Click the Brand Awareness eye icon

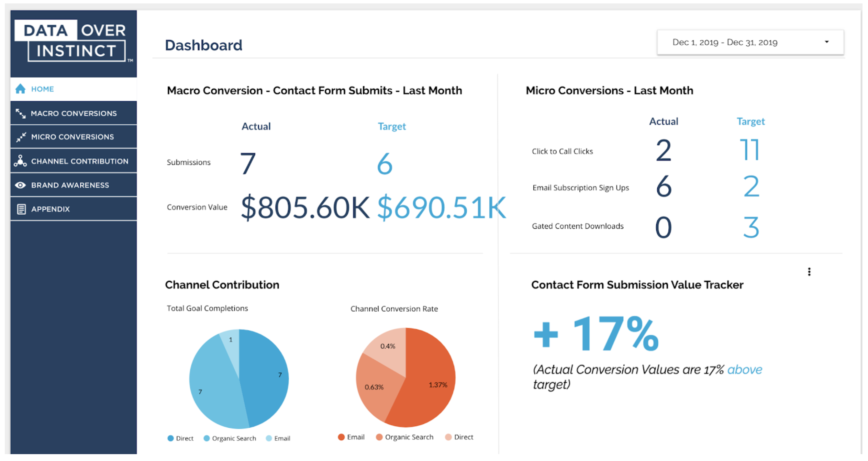click(20, 185)
